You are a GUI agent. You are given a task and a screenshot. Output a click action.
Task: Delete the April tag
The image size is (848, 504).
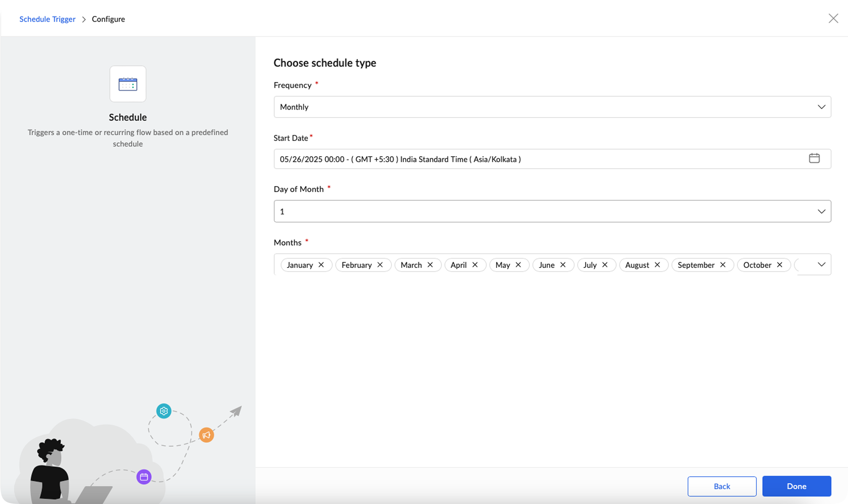(475, 265)
